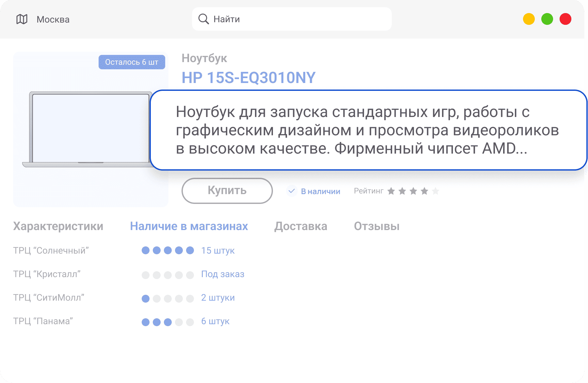The width and height of the screenshot is (588, 383).
Task: Click the first rating star
Action: click(x=391, y=191)
